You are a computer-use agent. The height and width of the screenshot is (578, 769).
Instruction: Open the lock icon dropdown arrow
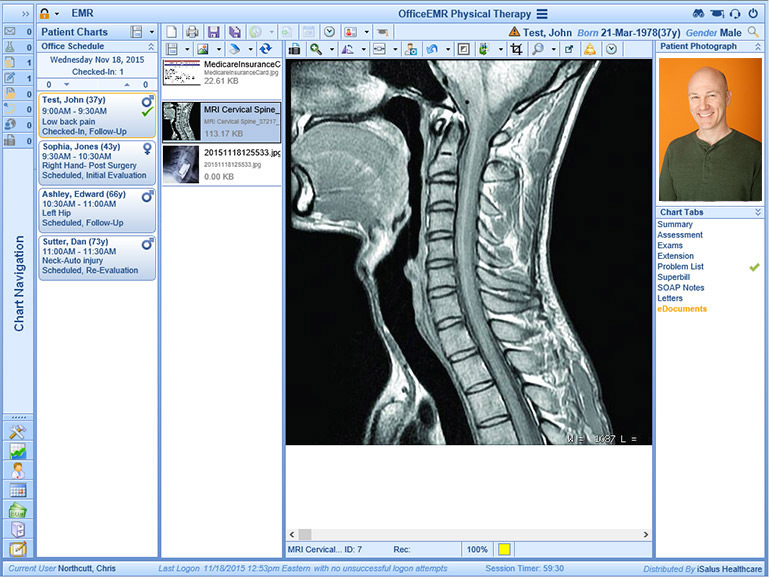[x=57, y=14]
